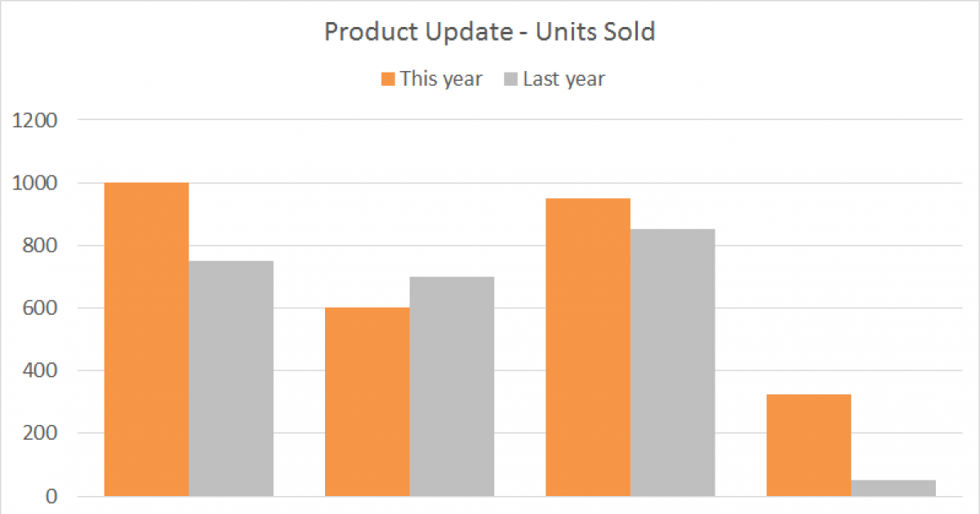This screenshot has width=980, height=514.
Task: Select the 0 axis label
Action: [x=51, y=496]
